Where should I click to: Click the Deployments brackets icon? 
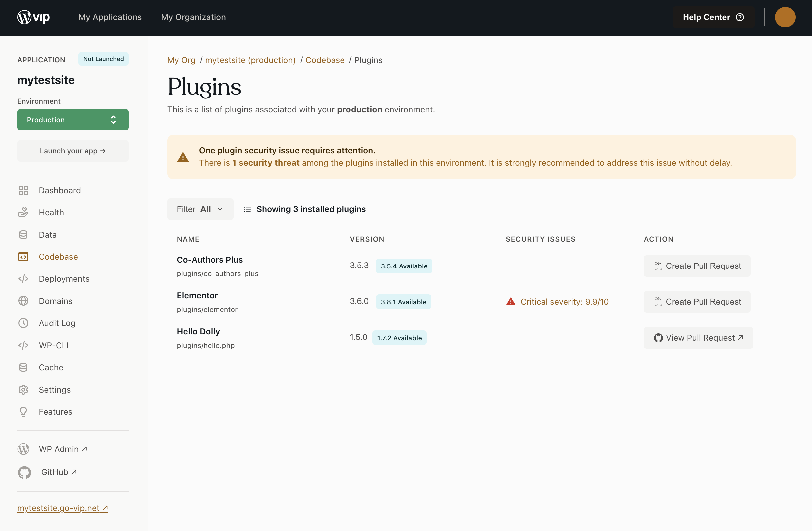(23, 279)
